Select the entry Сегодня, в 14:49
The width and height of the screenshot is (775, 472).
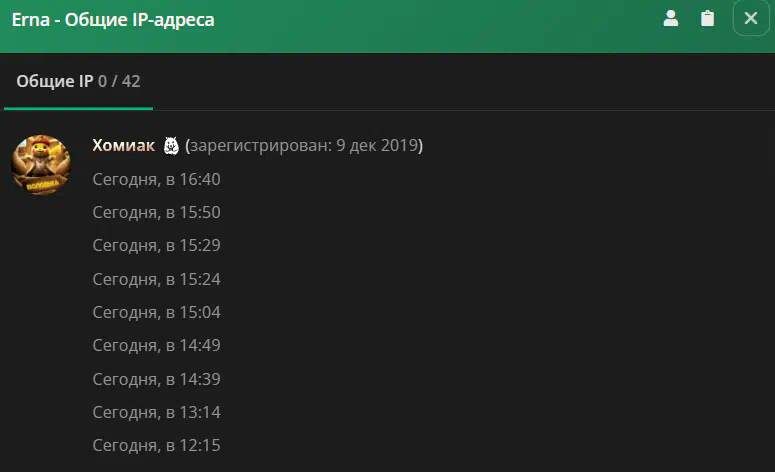coord(156,345)
